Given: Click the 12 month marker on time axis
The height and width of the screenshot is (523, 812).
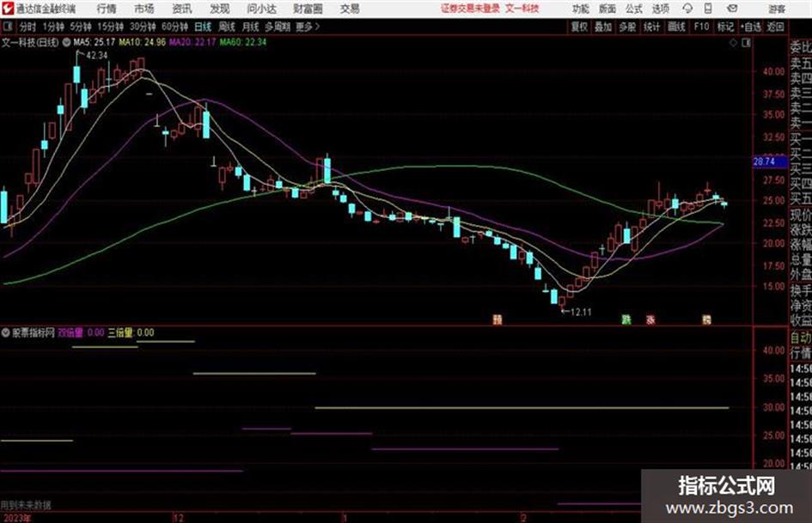Looking at the screenshot, I should pyautogui.click(x=178, y=518).
